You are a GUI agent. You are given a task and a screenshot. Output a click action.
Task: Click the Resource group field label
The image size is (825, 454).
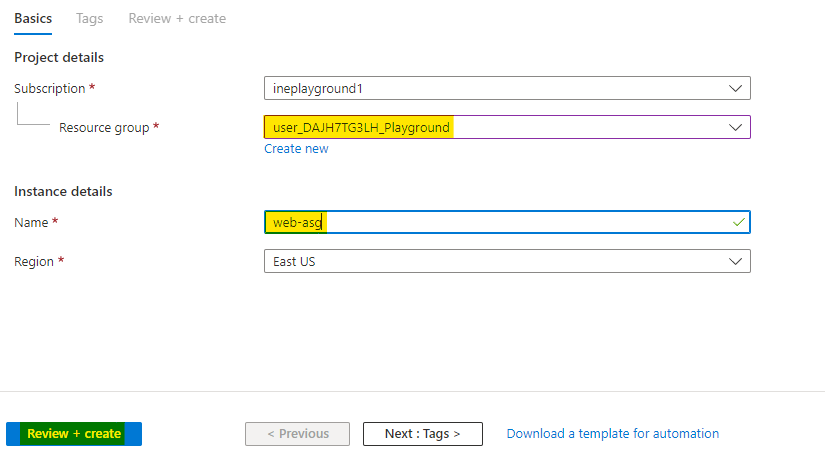click(x=104, y=127)
